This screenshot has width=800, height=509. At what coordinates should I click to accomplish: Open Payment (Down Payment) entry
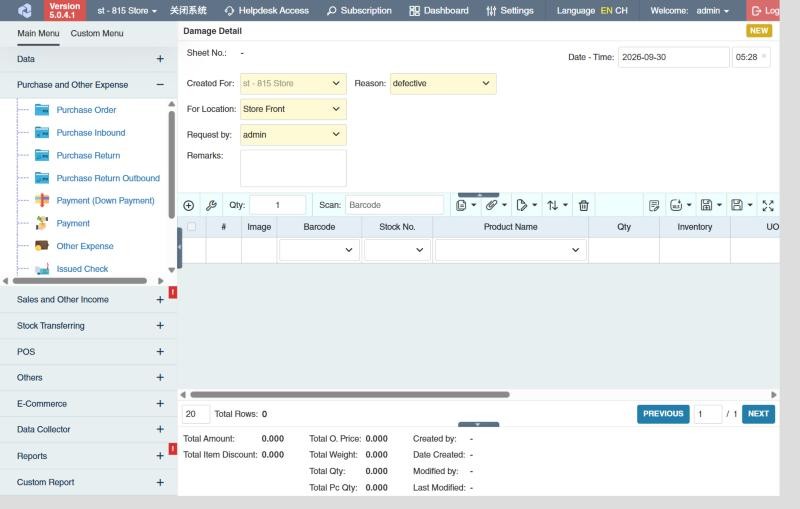[x=105, y=200]
